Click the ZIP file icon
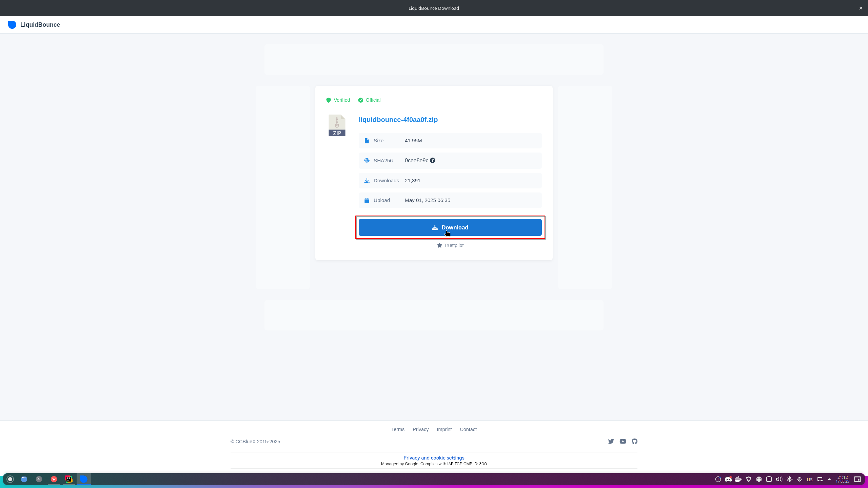The width and height of the screenshot is (868, 488). 337,125
